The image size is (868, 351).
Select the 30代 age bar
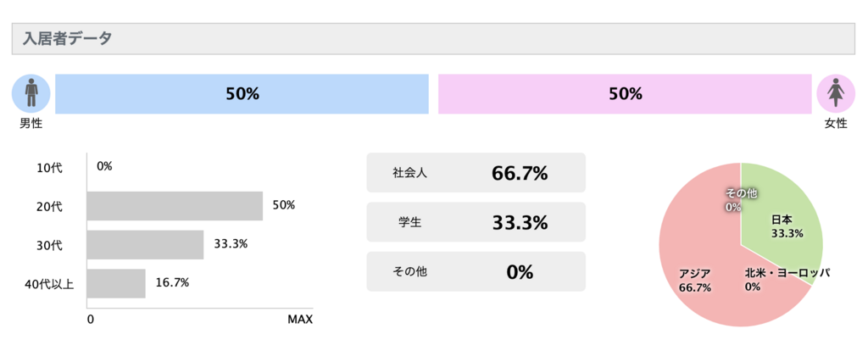click(x=145, y=244)
